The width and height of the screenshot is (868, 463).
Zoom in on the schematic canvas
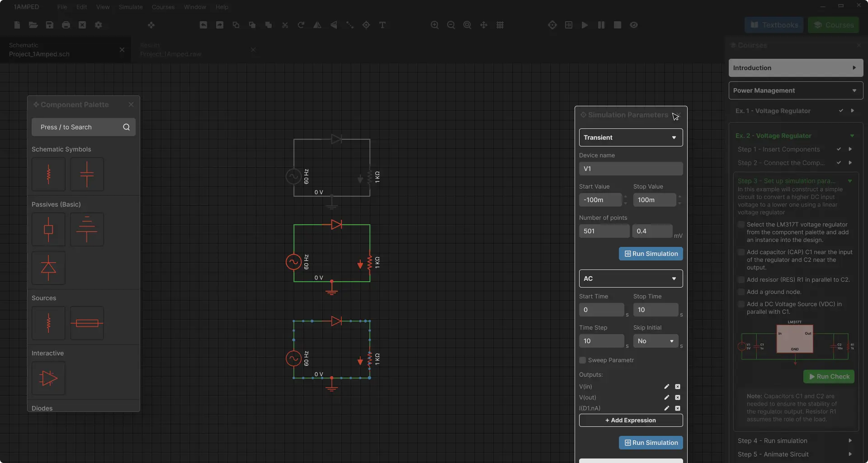pos(435,25)
